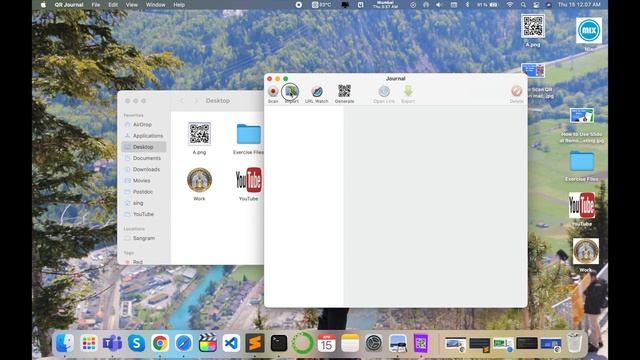Select the Work item in Finder window

[199, 184]
